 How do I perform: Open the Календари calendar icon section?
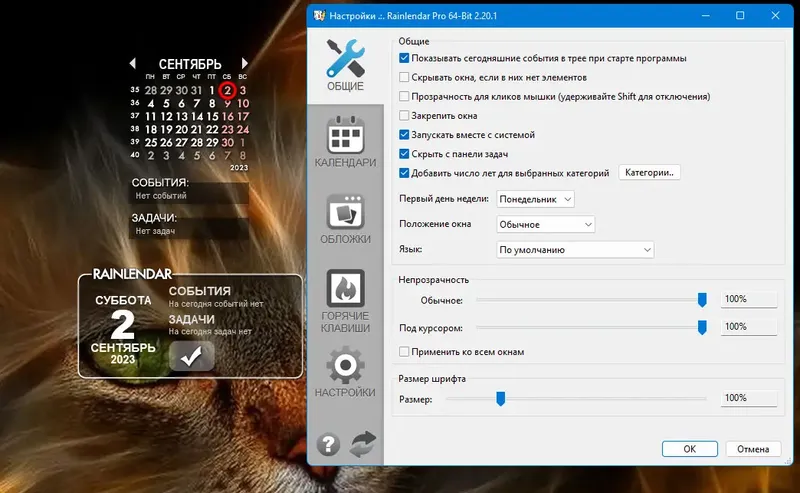pos(345,142)
